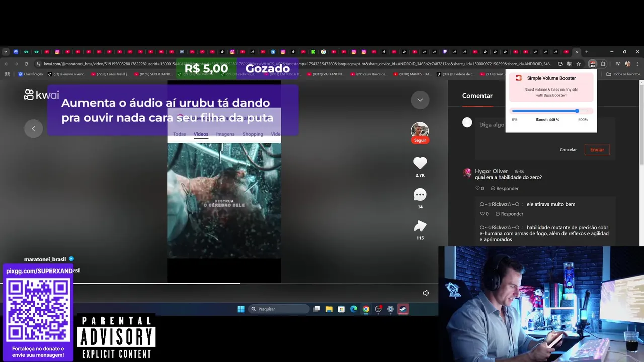Open the (8912) VAI XANDIN bookmark

click(325, 74)
